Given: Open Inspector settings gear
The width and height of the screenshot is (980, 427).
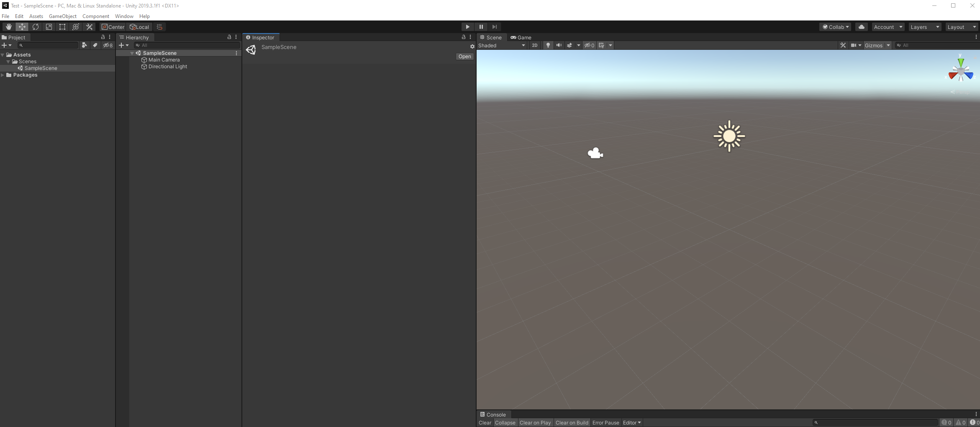Looking at the screenshot, I should [472, 46].
